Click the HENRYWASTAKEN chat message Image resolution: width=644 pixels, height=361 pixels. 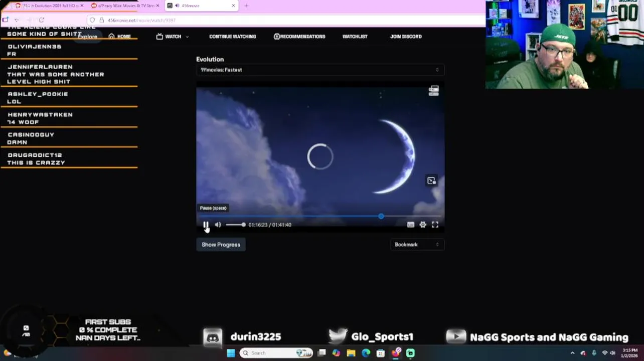69,118
